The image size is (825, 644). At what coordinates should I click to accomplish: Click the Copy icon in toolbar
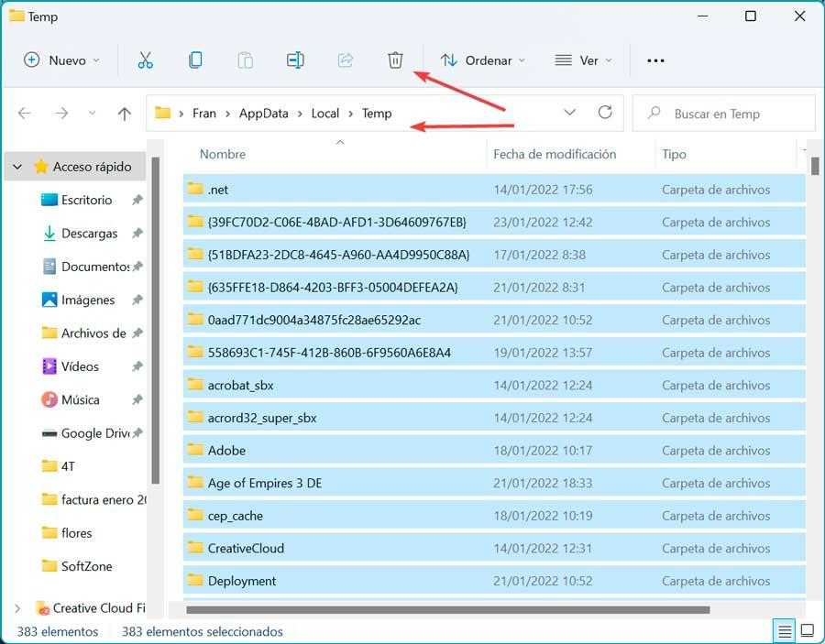click(195, 60)
